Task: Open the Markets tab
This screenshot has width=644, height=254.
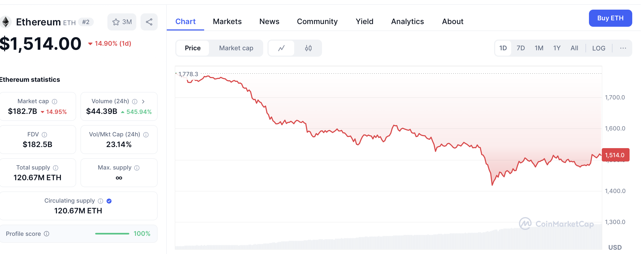Action: pos(227,21)
